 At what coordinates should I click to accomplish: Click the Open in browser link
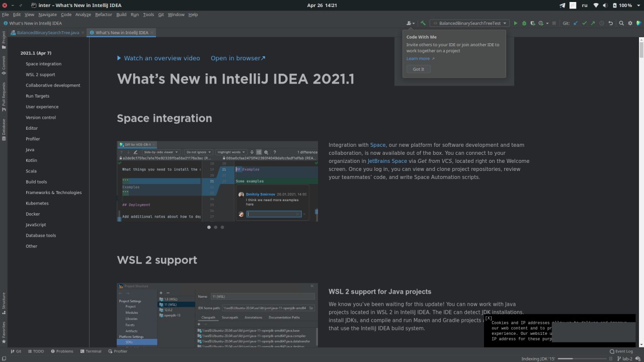238,58
